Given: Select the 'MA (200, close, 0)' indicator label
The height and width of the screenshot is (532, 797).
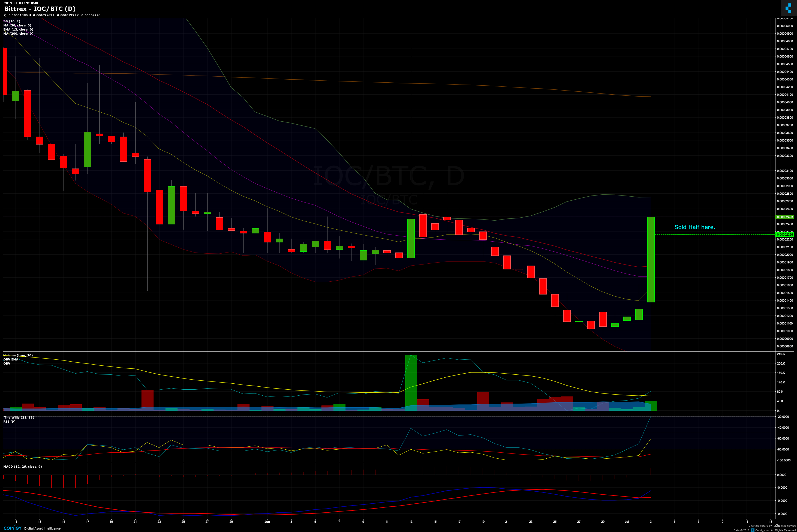Looking at the screenshot, I should click(x=18, y=34).
